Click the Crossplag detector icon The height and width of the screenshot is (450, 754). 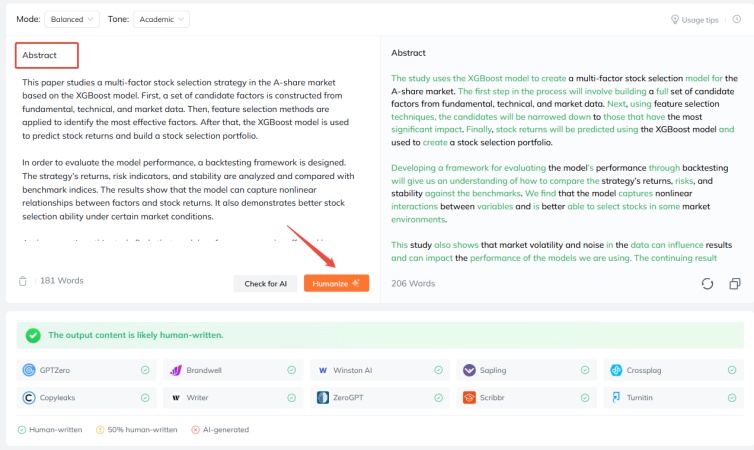point(615,370)
